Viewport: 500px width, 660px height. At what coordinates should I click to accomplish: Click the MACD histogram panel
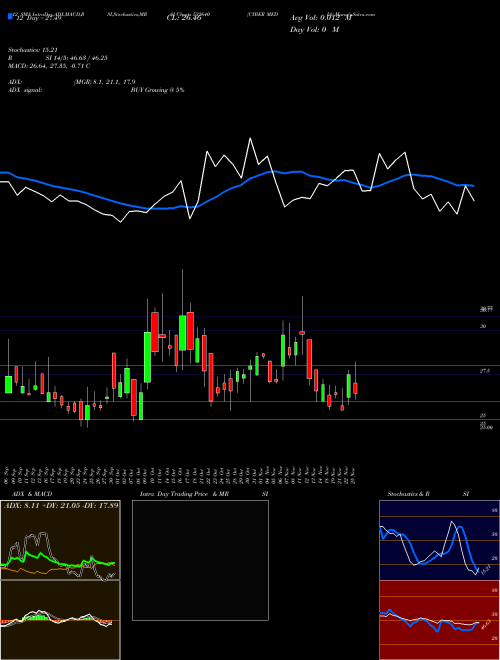(x=60, y=620)
